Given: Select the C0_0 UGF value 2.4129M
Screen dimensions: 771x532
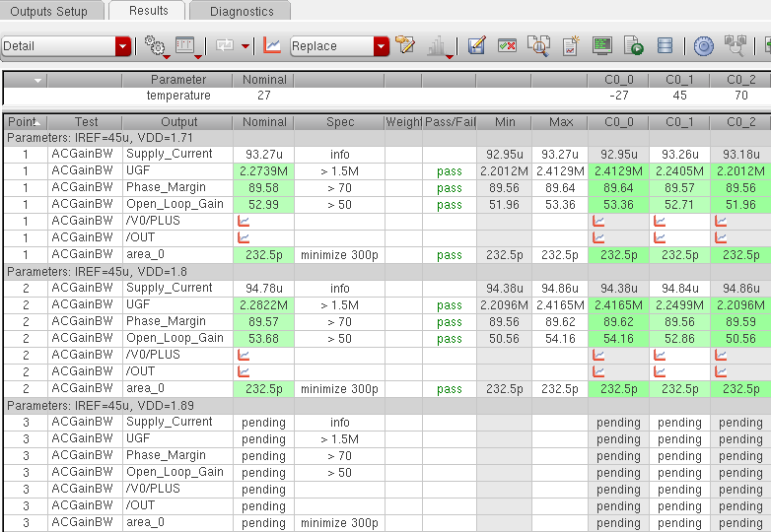Looking at the screenshot, I should point(618,171).
